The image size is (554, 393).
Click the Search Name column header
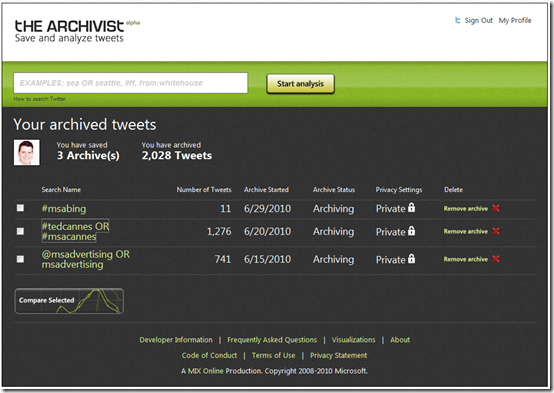(61, 190)
